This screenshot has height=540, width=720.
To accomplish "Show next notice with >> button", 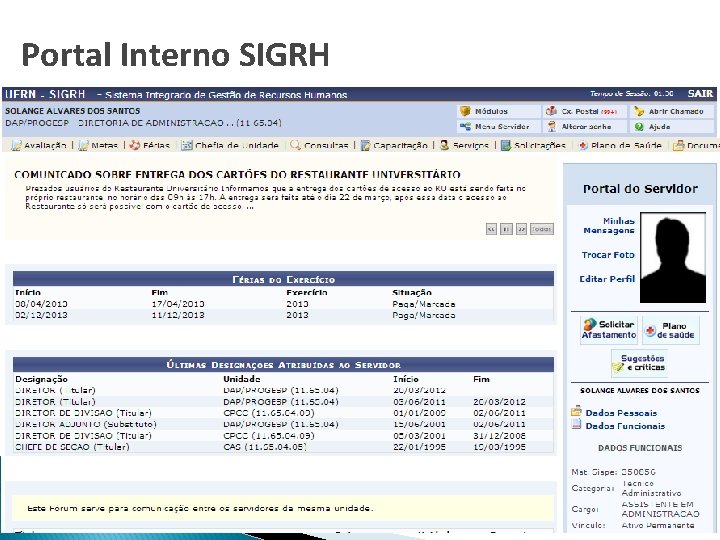I will [521, 229].
